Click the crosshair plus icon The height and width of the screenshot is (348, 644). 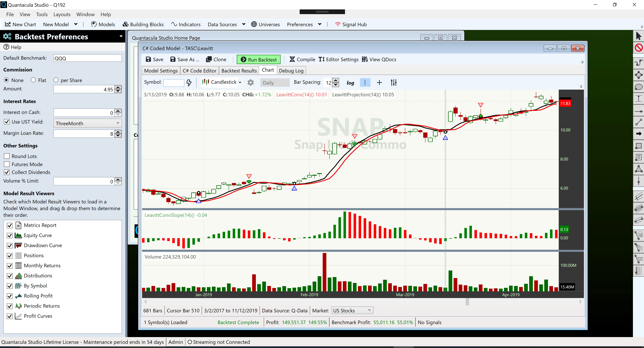pyautogui.click(x=379, y=82)
